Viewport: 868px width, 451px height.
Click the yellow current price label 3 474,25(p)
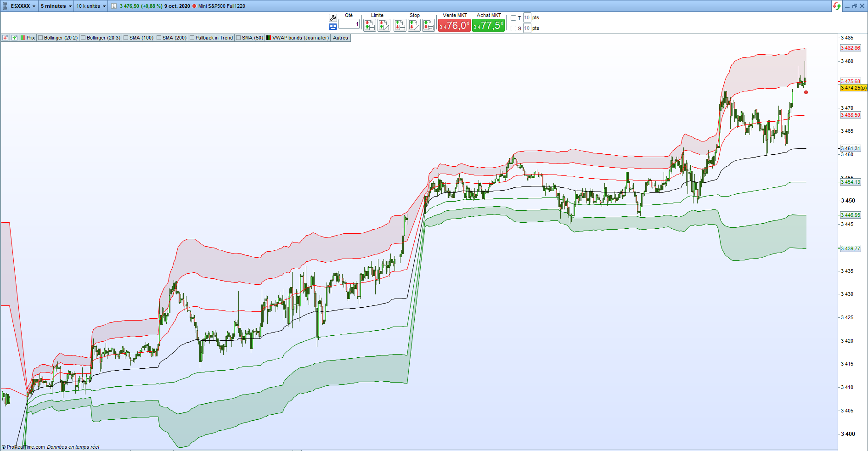click(x=854, y=88)
